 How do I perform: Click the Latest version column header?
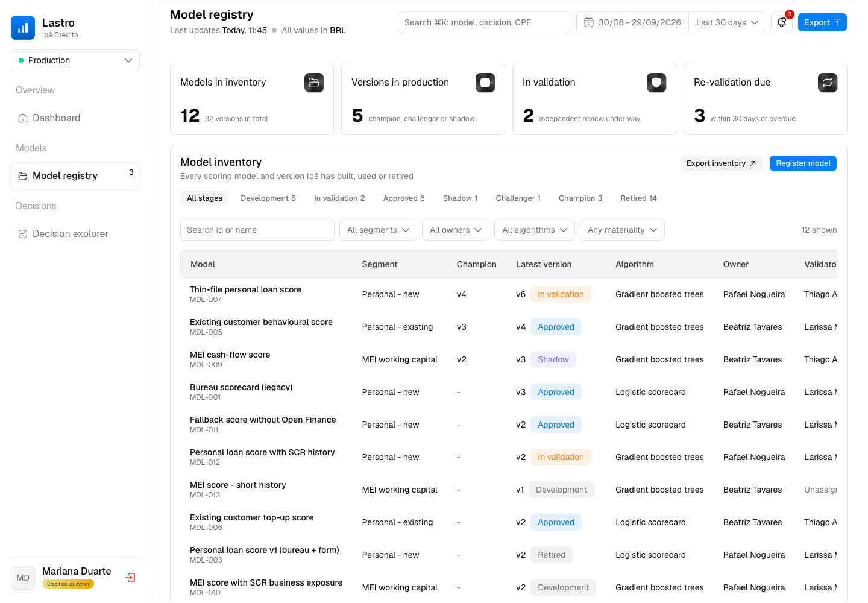pyautogui.click(x=544, y=264)
